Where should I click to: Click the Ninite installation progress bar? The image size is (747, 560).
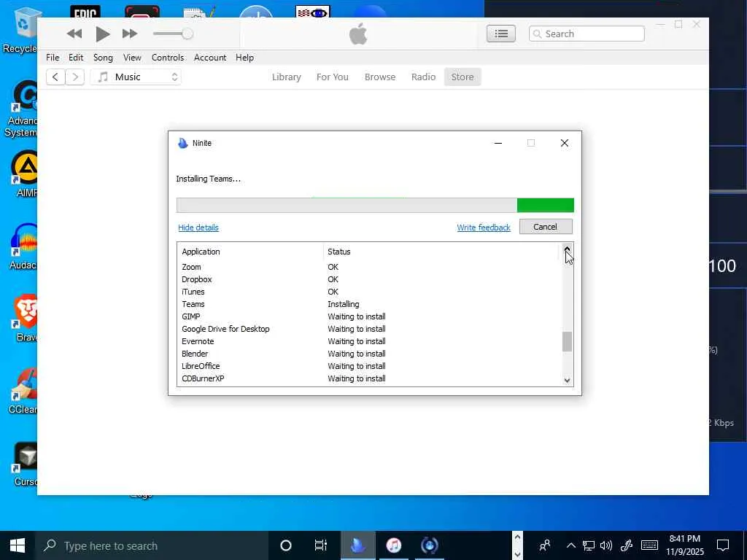coord(375,205)
